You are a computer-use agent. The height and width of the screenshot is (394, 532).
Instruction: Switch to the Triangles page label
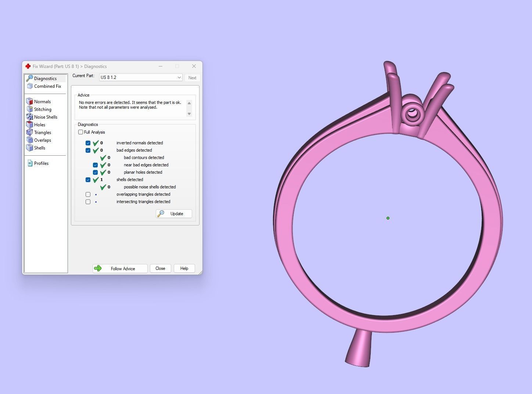tap(43, 133)
